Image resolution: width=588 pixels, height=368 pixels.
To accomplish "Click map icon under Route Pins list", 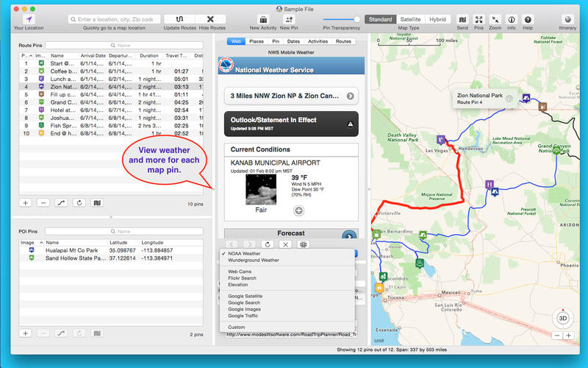I will pos(97,203).
